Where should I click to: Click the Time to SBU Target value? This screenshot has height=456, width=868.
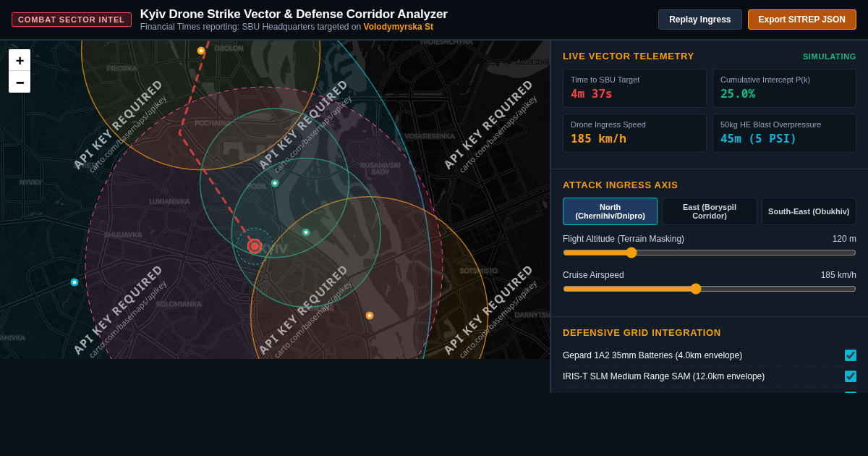(592, 94)
